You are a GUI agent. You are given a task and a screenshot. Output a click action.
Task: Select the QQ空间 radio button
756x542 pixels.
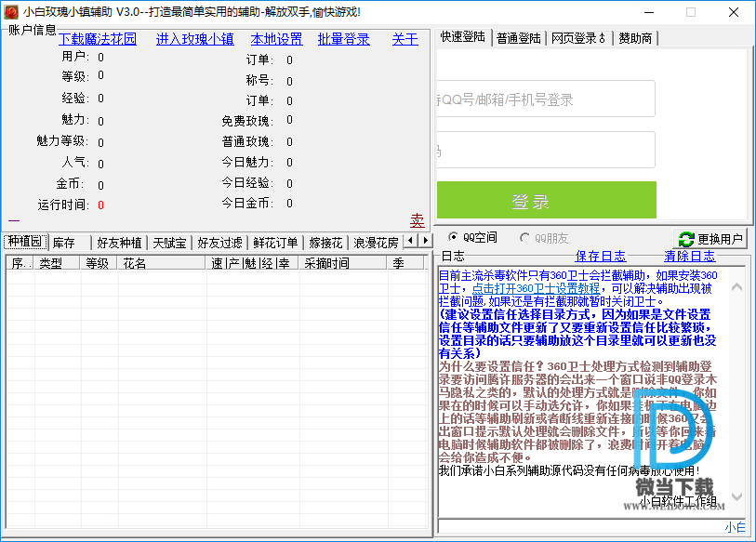coord(453,237)
